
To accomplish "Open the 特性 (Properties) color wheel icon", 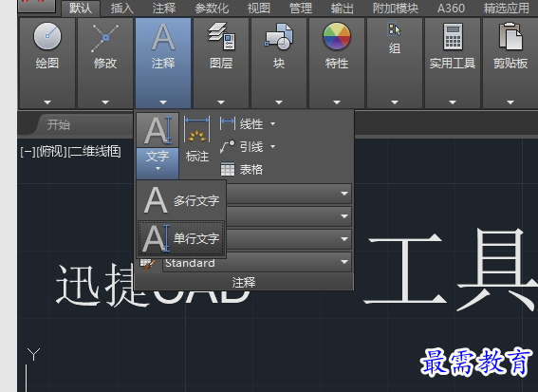I will pos(337,36).
